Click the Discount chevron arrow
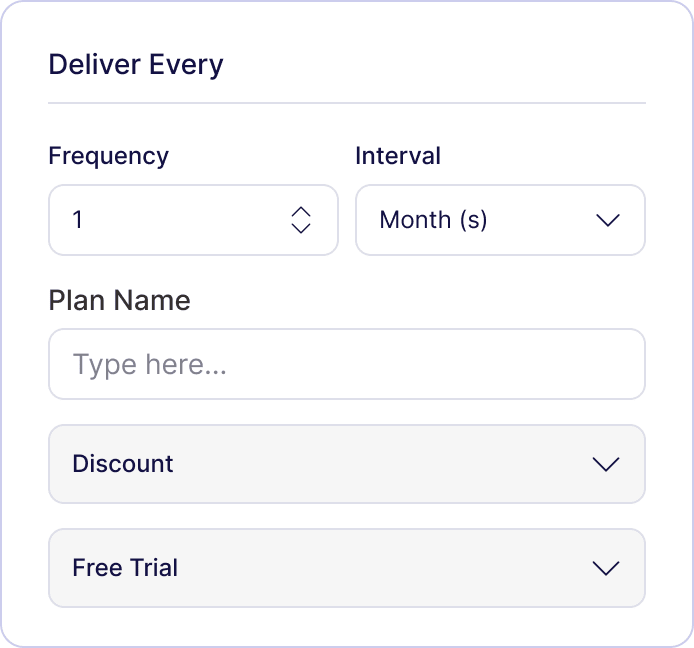694x648 pixels. [x=606, y=464]
